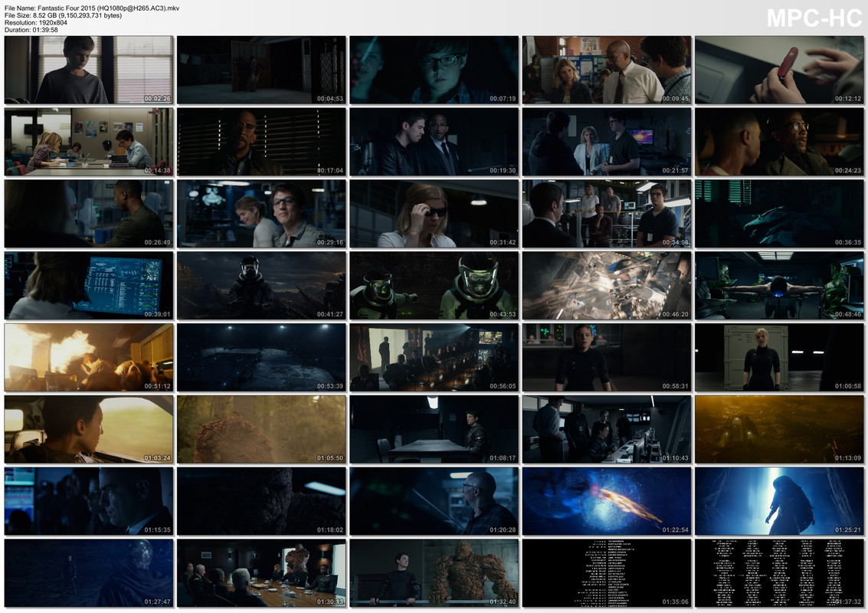Click the control room frame at 01:10:43
Screen dimensions: 868x613
click(x=607, y=430)
